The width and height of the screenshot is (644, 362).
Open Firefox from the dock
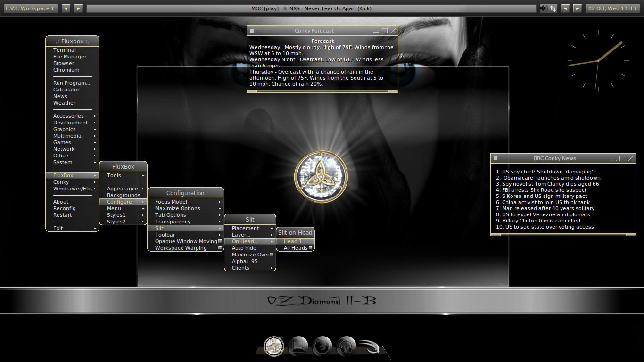click(x=322, y=346)
